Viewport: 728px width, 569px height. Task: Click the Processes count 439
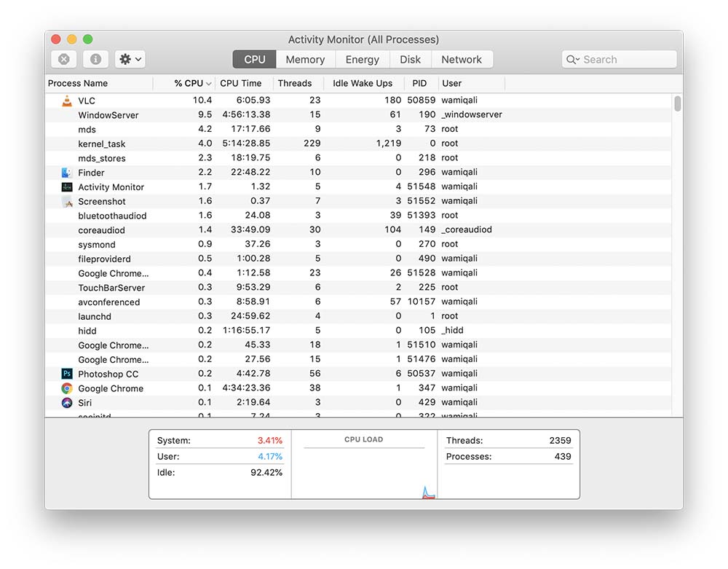(563, 457)
